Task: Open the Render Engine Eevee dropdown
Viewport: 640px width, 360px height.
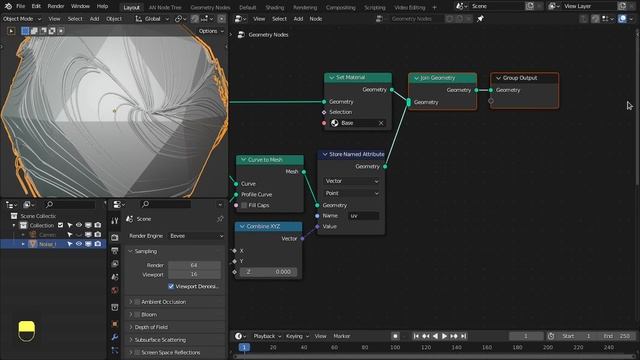Action: (x=196, y=236)
